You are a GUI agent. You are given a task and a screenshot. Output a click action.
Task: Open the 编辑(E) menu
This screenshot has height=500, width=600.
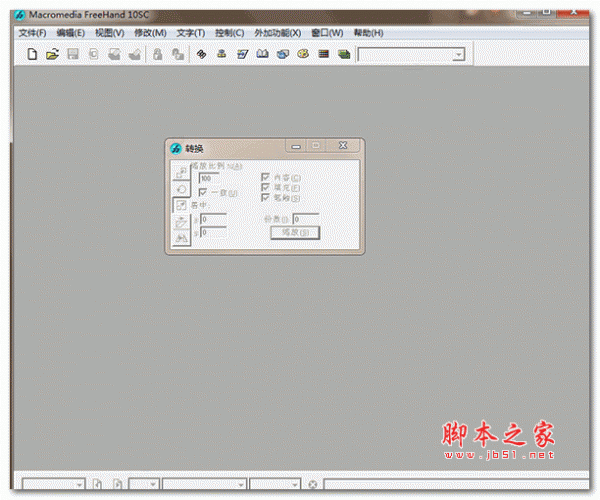tap(71, 33)
